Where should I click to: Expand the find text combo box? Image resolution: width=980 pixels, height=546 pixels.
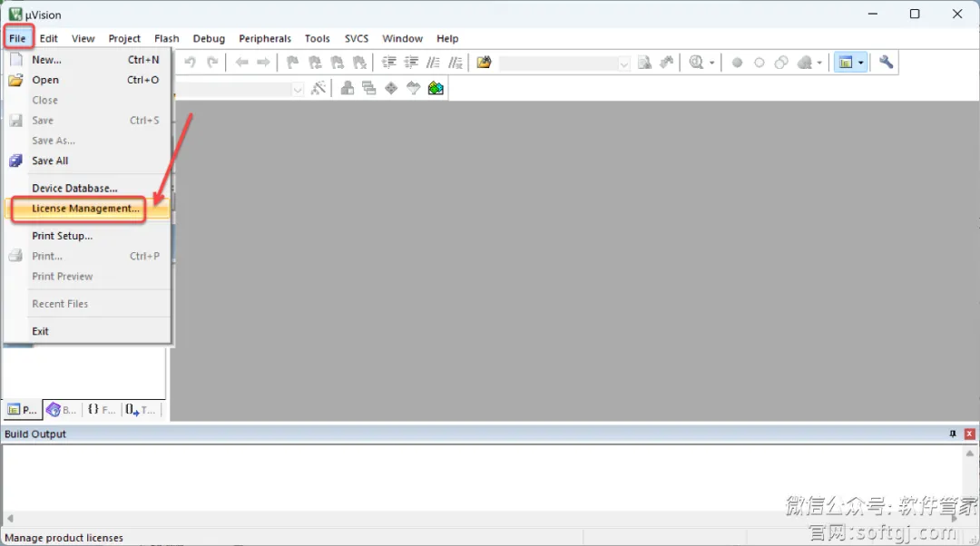coord(623,63)
